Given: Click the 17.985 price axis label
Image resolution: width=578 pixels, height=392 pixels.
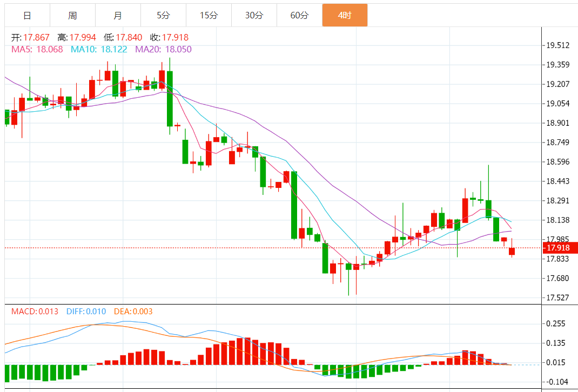Looking at the screenshot, I should click(557, 239).
